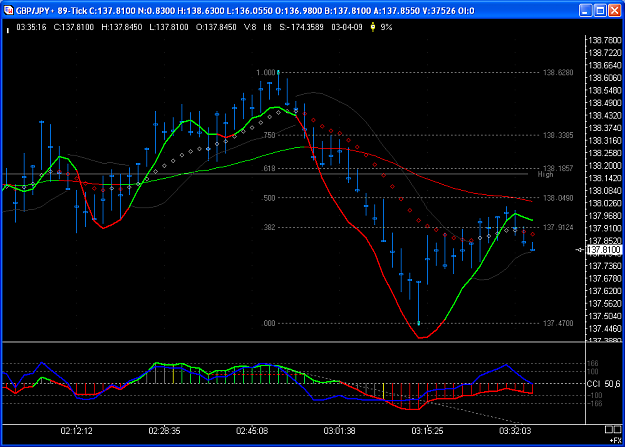625x447 pixels.
Task: Click the High line label
Action: pyautogui.click(x=545, y=175)
